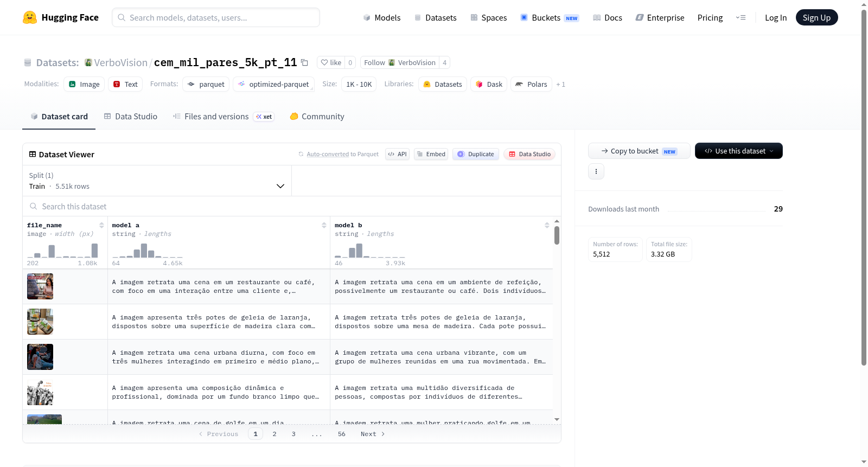This screenshot has width=868, height=467.
Task: Click the VerboVision avatar next to the dataset owner
Action: coord(88,62)
